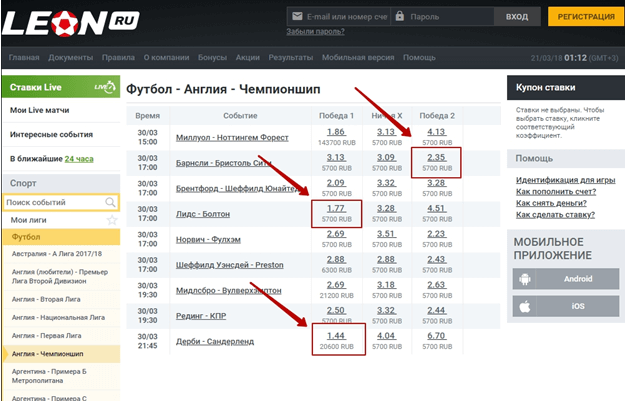
Task: Bet on Миллуол win odds 1.86
Action: point(336,132)
